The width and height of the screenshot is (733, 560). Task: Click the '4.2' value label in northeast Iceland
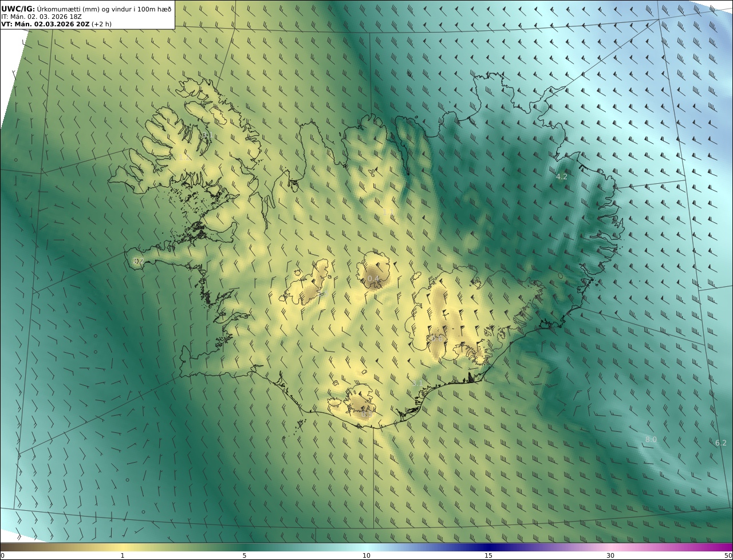click(562, 177)
